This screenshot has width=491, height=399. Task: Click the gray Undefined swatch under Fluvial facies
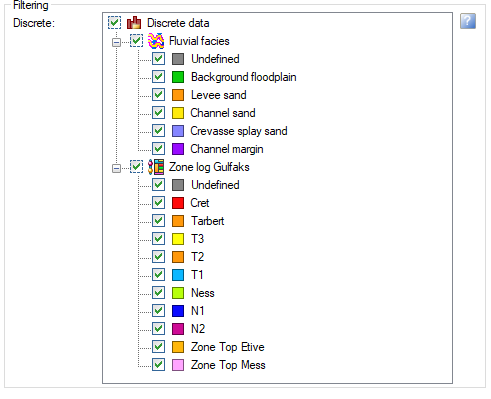tap(178, 59)
